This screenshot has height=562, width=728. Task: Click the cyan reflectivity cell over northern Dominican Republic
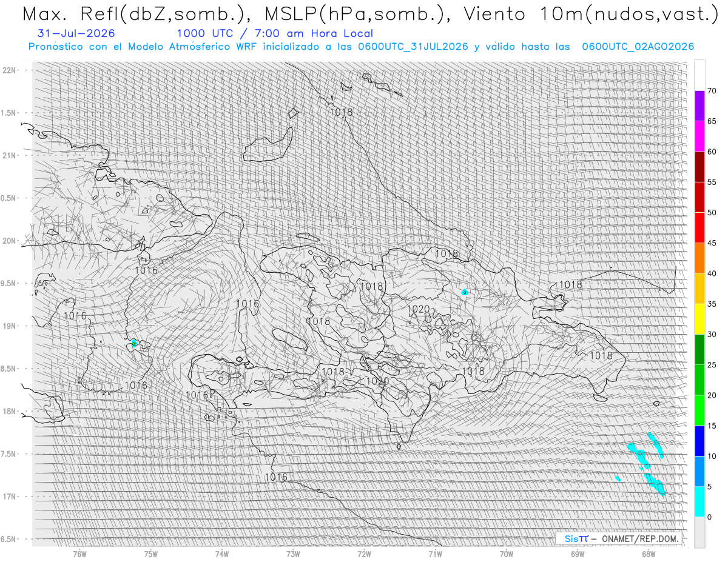465,292
